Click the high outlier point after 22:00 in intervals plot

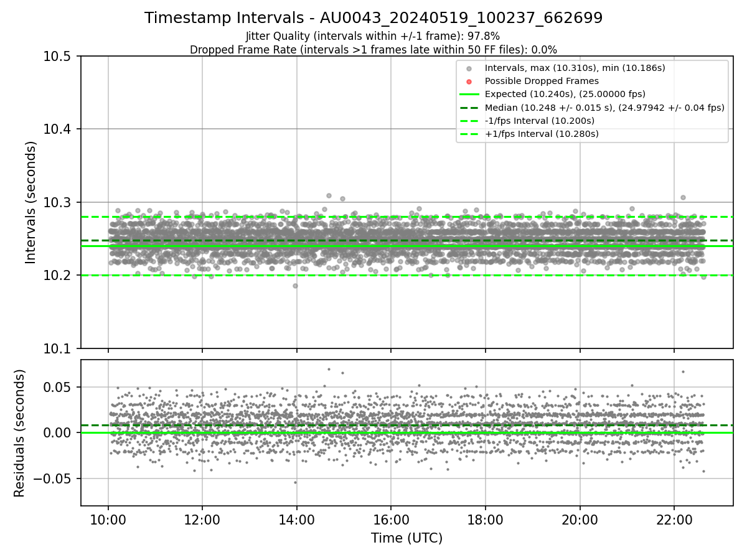click(683, 197)
